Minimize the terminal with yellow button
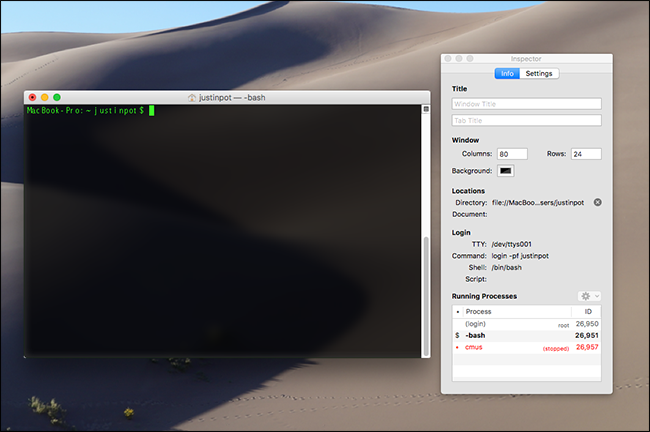This screenshot has width=650, height=432. (x=45, y=97)
